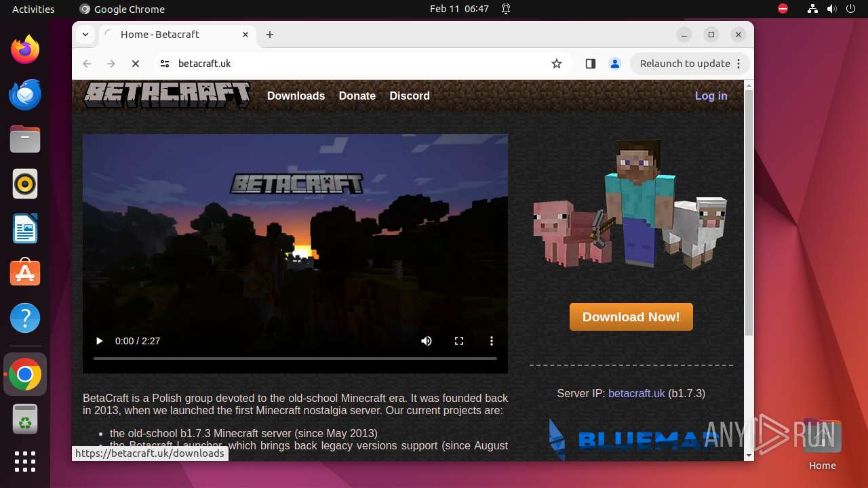Open the Chrome profile menu
Screen dimensions: 868x488
click(615, 64)
